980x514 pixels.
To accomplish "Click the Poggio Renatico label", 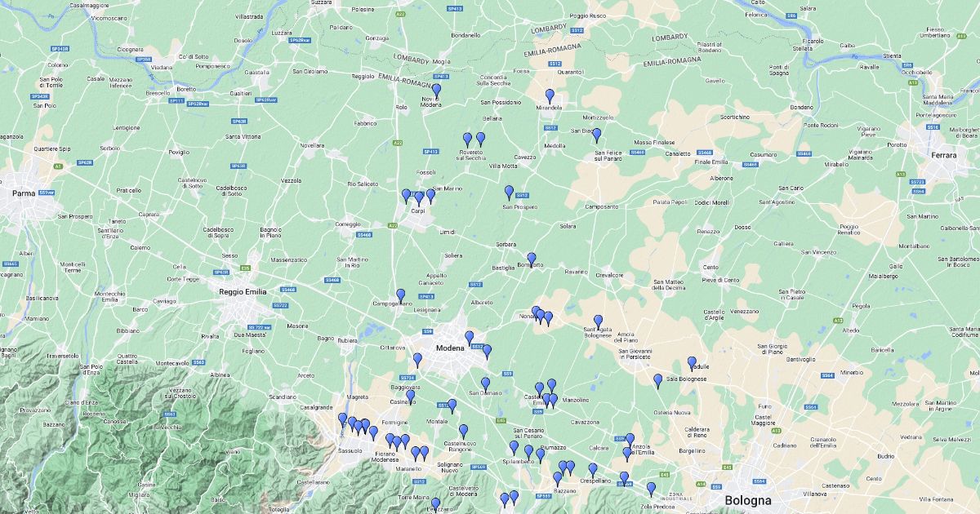I will point(849,229).
